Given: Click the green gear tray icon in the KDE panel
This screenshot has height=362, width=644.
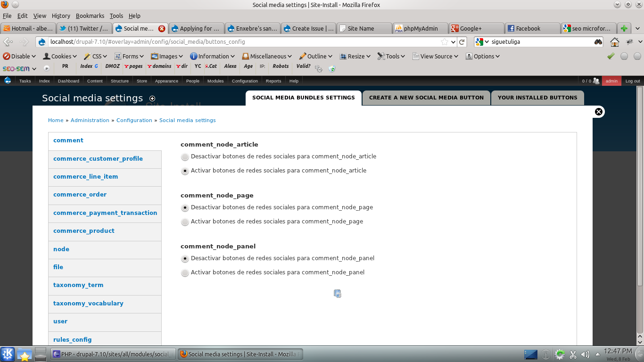Looking at the screenshot, I should [560, 354].
